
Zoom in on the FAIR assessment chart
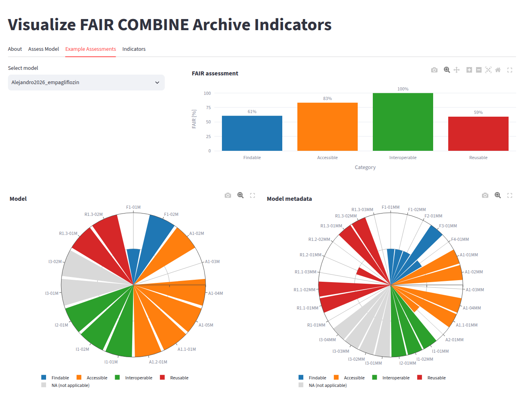tap(469, 70)
